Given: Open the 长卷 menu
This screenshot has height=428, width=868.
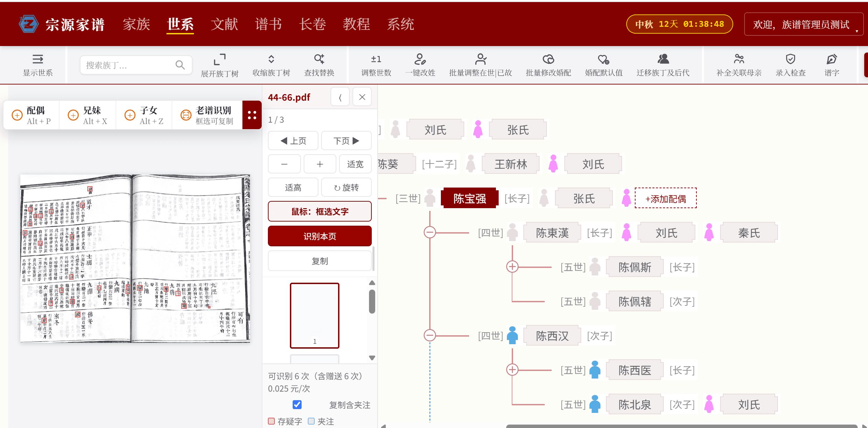Looking at the screenshot, I should tap(313, 24).
